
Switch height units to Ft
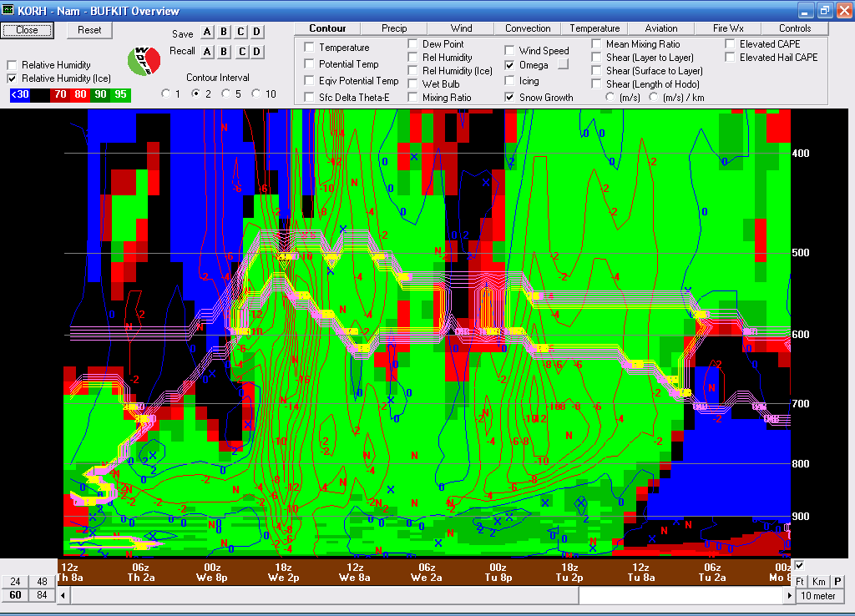tap(800, 582)
